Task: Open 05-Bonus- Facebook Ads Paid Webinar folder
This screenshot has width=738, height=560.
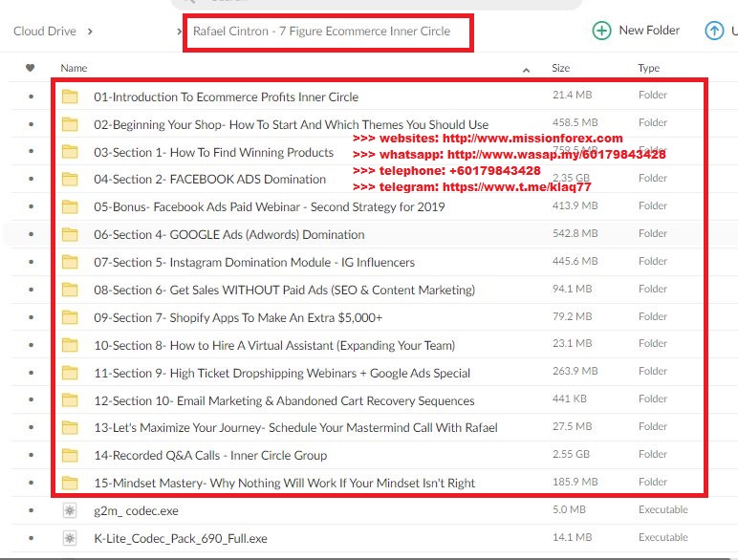Action: pyautogui.click(x=270, y=207)
